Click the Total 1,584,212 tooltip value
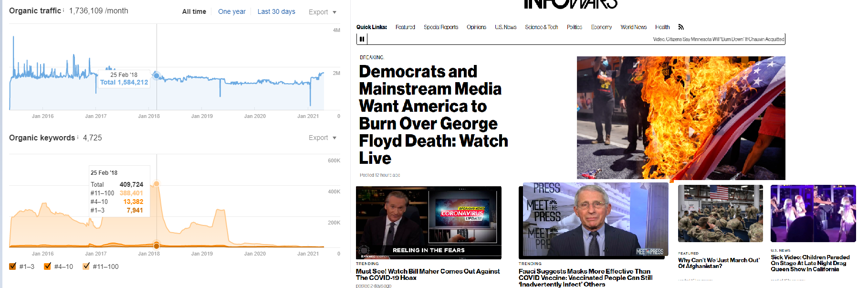The height and width of the screenshot is (288, 868). click(x=124, y=82)
